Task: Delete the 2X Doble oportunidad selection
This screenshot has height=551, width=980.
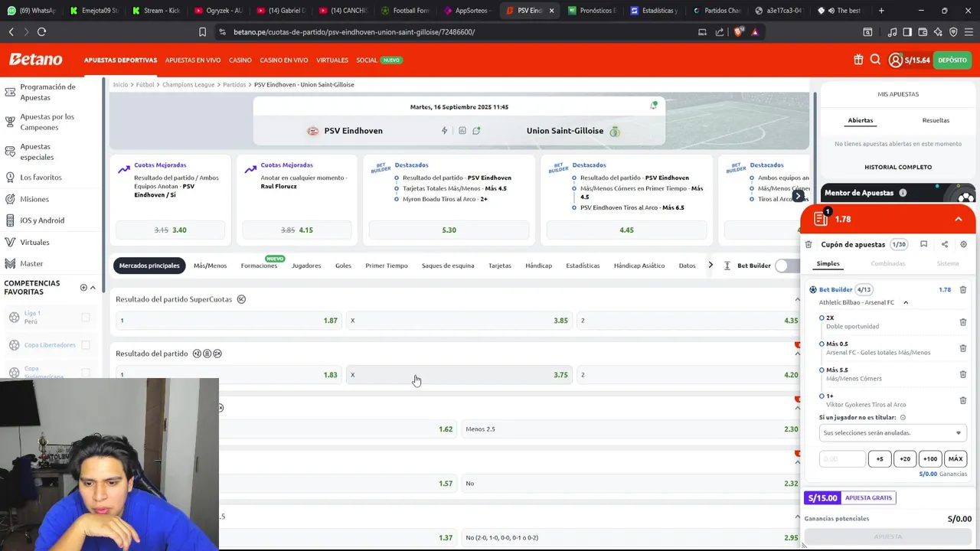Action: pyautogui.click(x=963, y=322)
